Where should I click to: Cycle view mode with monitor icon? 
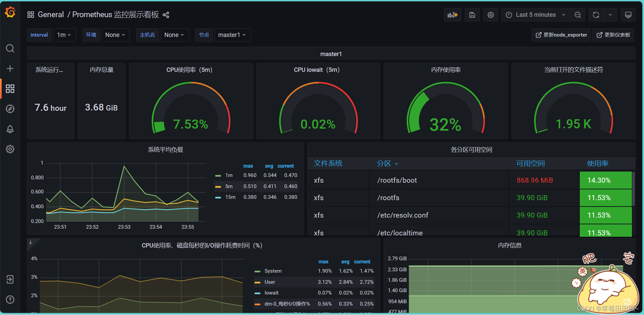click(x=628, y=15)
